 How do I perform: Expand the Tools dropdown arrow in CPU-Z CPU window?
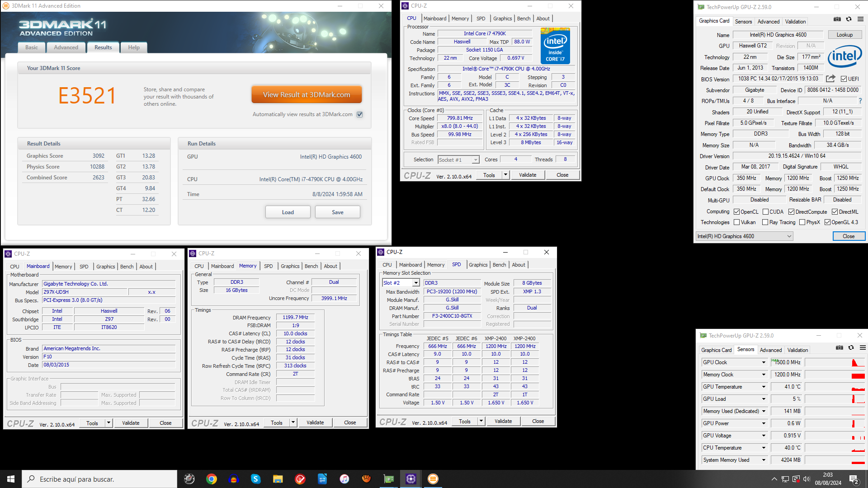(x=506, y=175)
